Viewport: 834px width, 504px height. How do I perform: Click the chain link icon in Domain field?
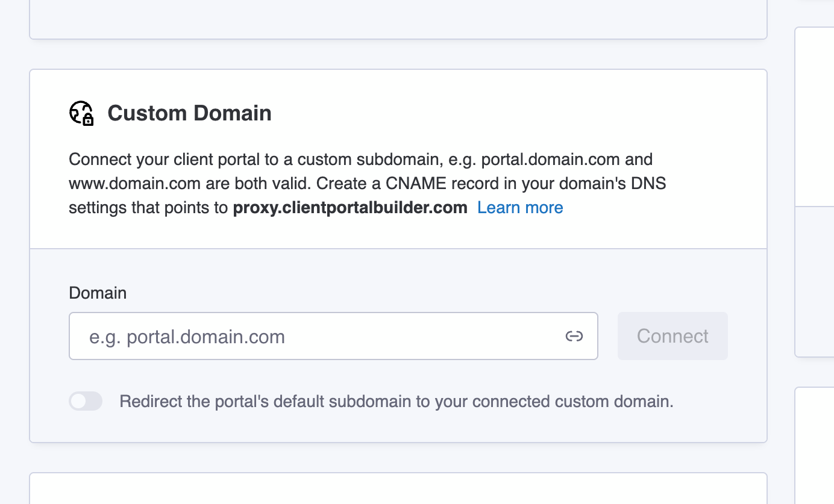click(x=574, y=336)
